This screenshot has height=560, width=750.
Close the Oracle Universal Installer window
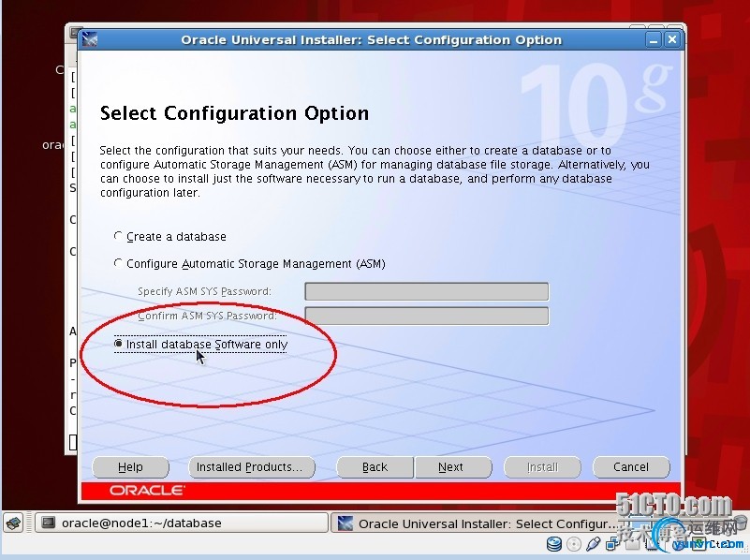point(671,39)
